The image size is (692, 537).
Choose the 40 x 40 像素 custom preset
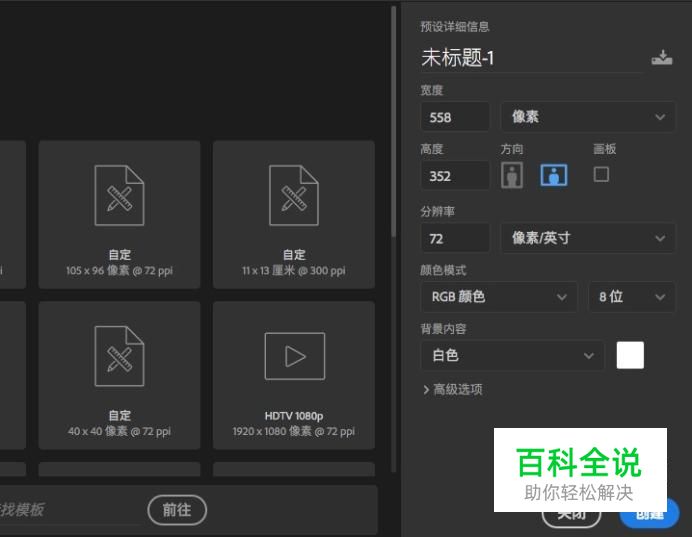(119, 376)
